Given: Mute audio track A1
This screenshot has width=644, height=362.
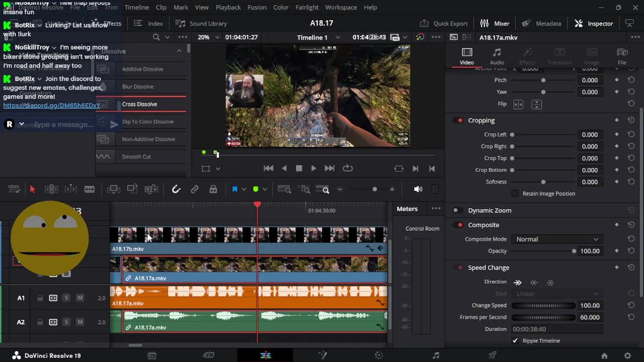Looking at the screenshot, I should [x=80, y=298].
